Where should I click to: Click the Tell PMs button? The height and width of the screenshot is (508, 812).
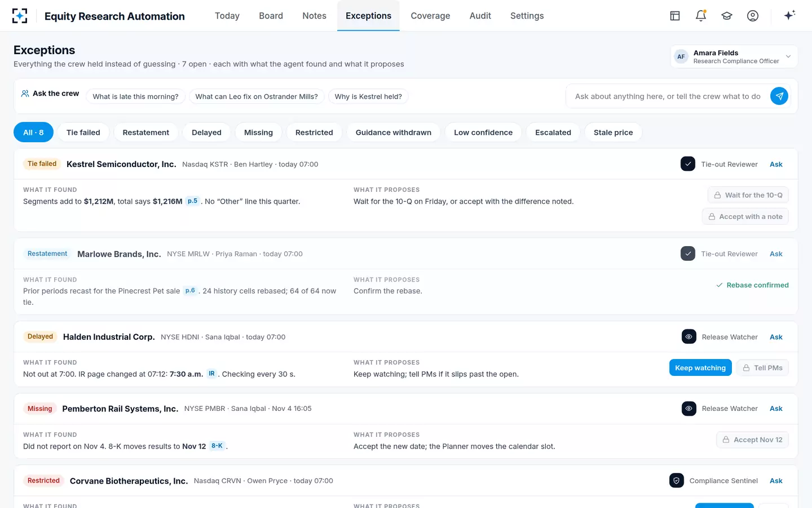click(762, 367)
